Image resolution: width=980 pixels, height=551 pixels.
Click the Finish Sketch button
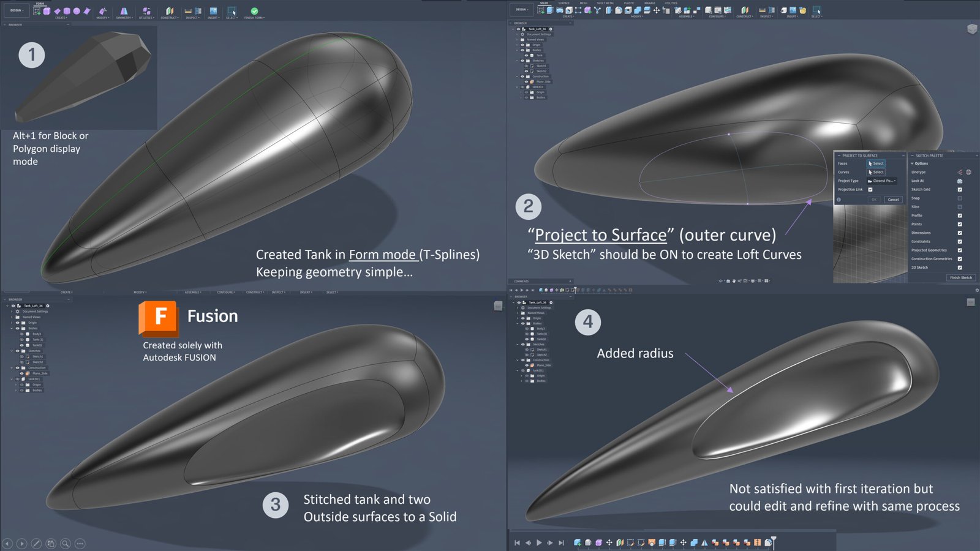(x=960, y=277)
